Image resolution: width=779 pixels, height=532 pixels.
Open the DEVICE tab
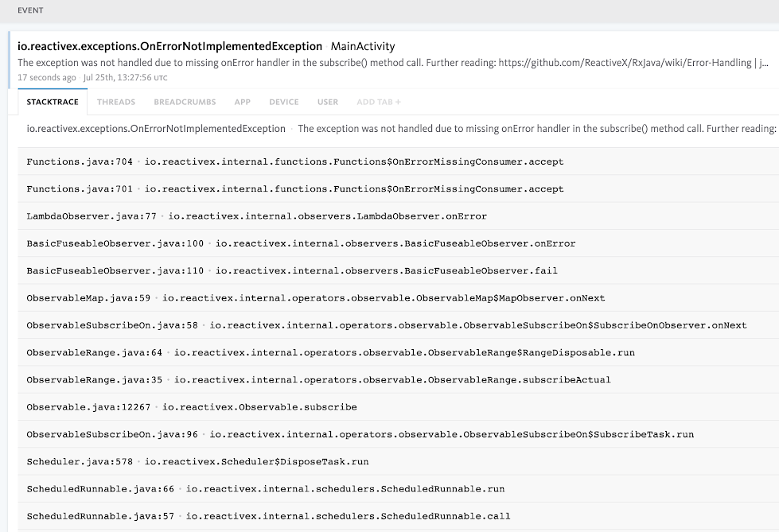pyautogui.click(x=284, y=102)
